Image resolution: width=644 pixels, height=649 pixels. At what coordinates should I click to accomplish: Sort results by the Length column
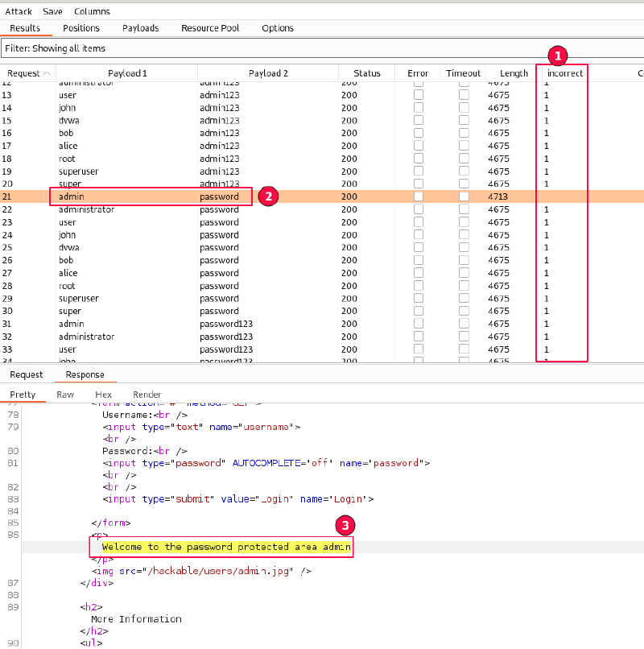pyautogui.click(x=514, y=73)
